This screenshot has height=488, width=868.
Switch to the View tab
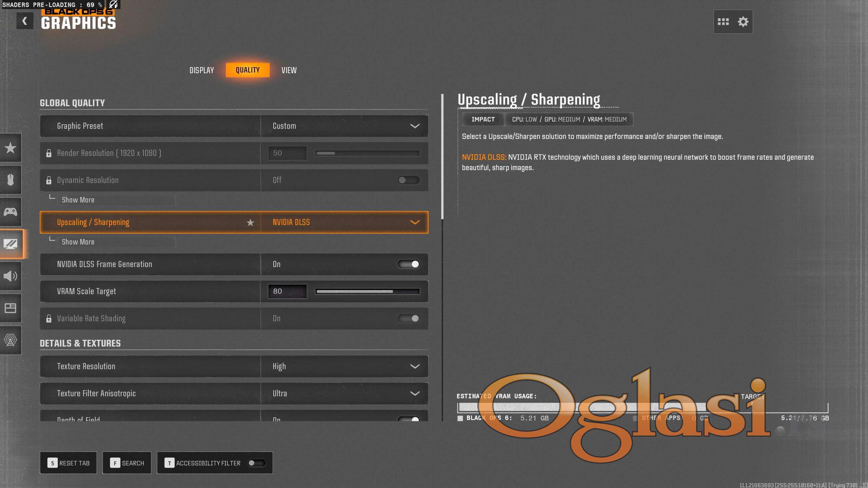tap(289, 70)
